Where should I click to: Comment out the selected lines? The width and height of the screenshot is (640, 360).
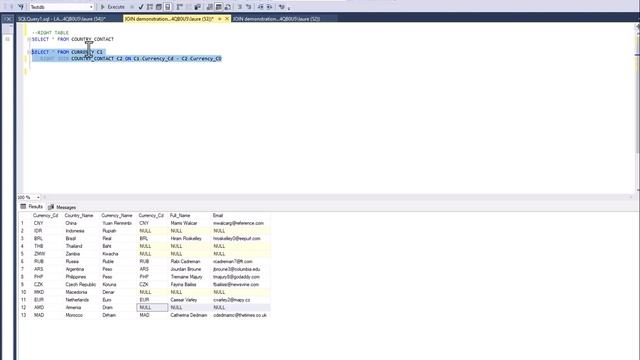click(240, 7)
